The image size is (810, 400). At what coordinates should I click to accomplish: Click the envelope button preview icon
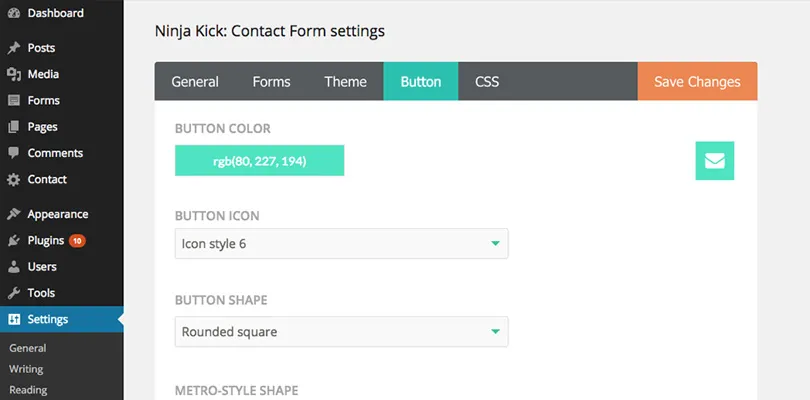click(714, 161)
